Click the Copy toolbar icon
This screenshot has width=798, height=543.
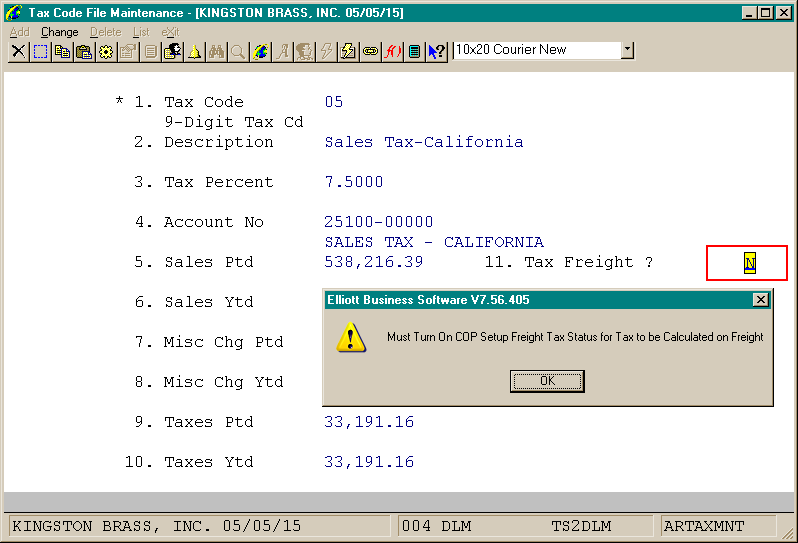(x=63, y=51)
